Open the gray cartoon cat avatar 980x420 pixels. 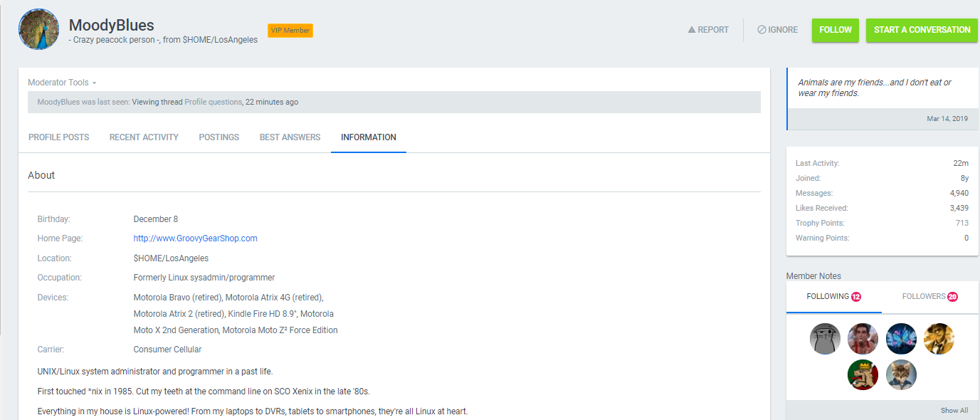(x=826, y=339)
